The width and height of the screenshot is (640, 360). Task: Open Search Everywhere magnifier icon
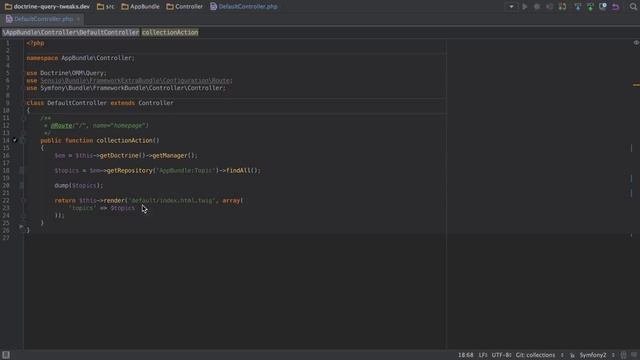click(633, 7)
